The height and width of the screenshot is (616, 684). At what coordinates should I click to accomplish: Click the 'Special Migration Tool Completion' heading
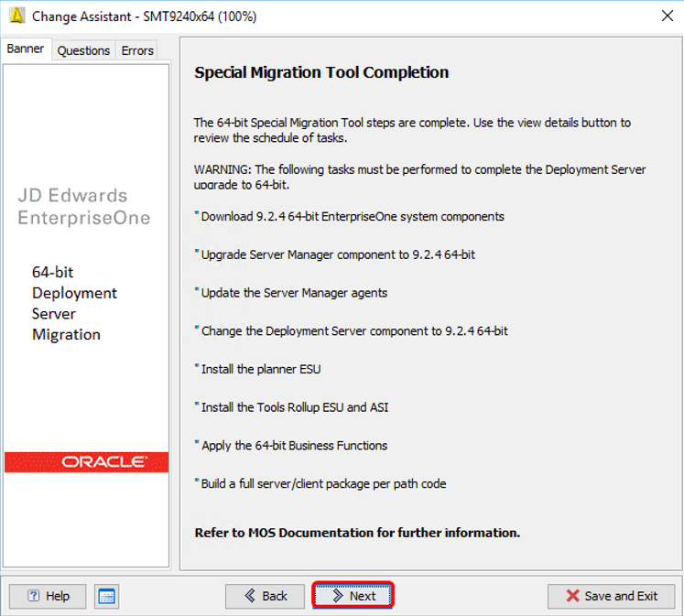pyautogui.click(x=321, y=72)
